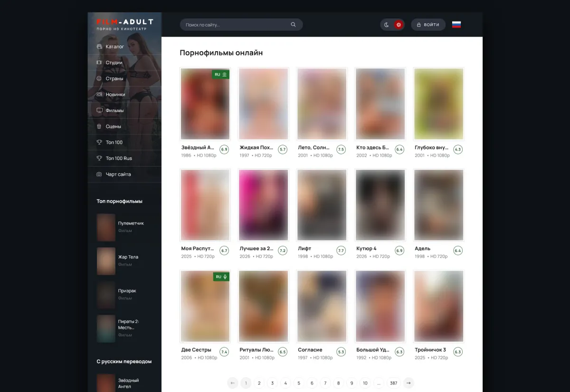Click the Студии film-strip icon

[99, 63]
